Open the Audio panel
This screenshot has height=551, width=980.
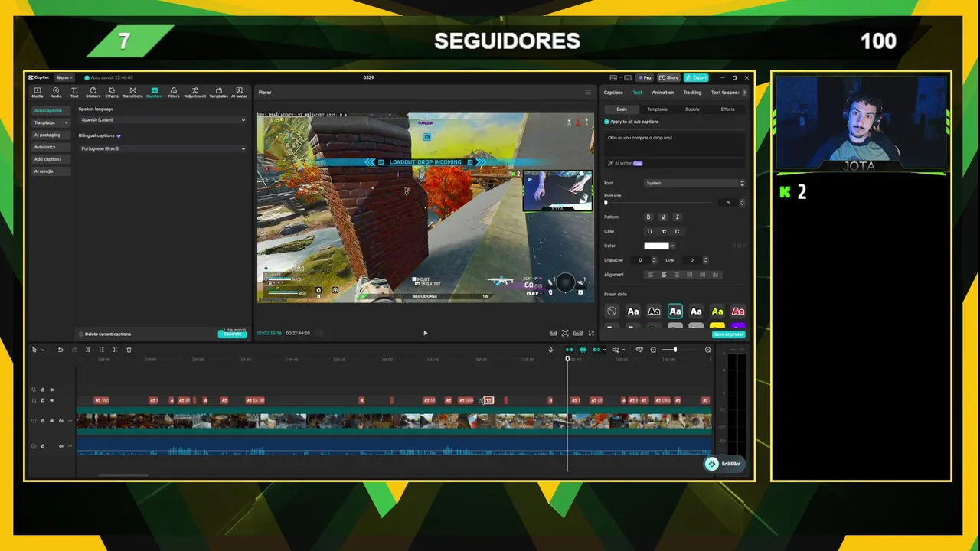point(56,93)
